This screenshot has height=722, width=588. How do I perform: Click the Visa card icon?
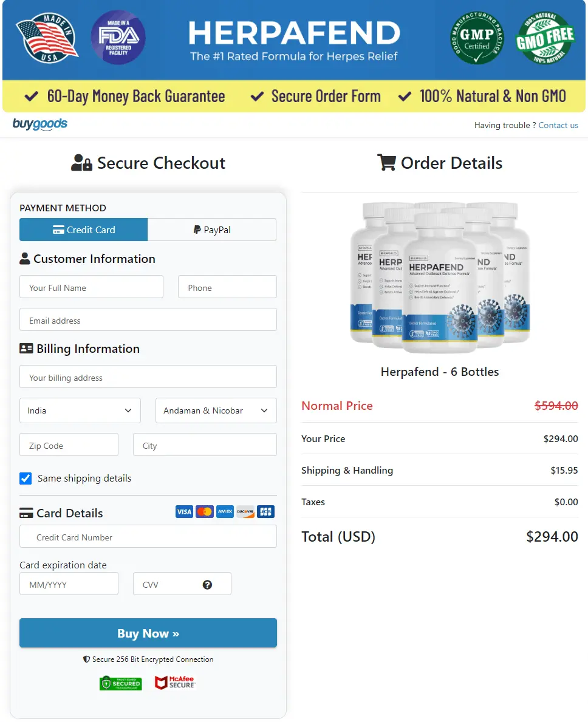tap(183, 512)
